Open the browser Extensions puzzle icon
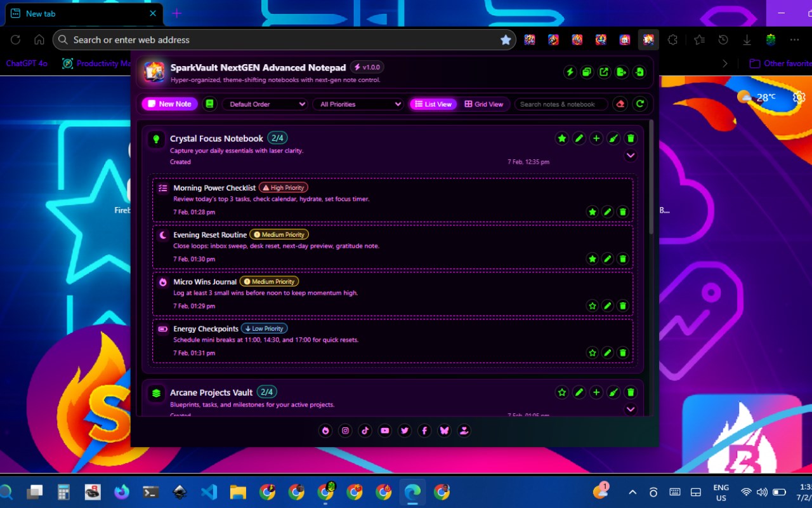The width and height of the screenshot is (812, 508). click(x=672, y=40)
